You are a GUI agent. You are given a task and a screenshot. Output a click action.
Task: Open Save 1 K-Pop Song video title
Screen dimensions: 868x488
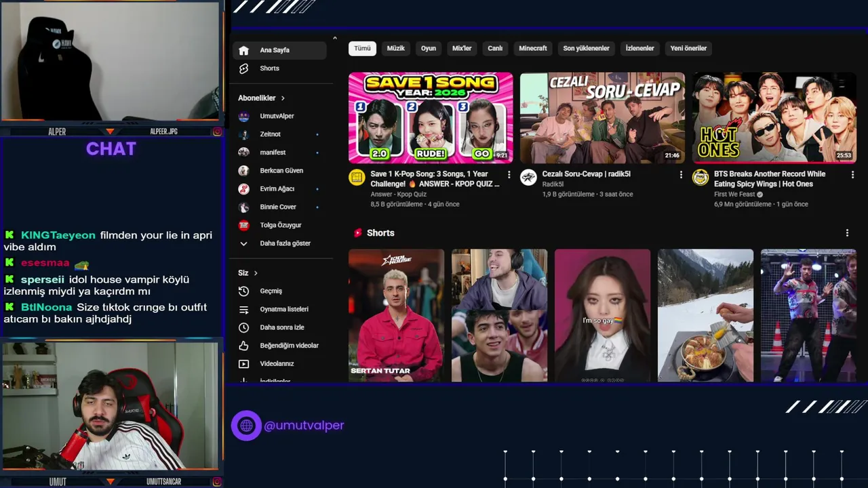click(435, 179)
